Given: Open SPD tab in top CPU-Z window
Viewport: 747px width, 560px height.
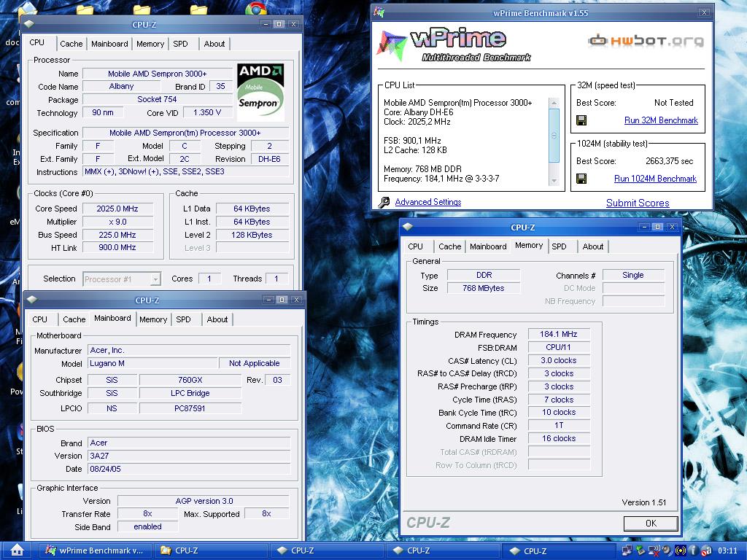Looking at the screenshot, I should point(180,44).
